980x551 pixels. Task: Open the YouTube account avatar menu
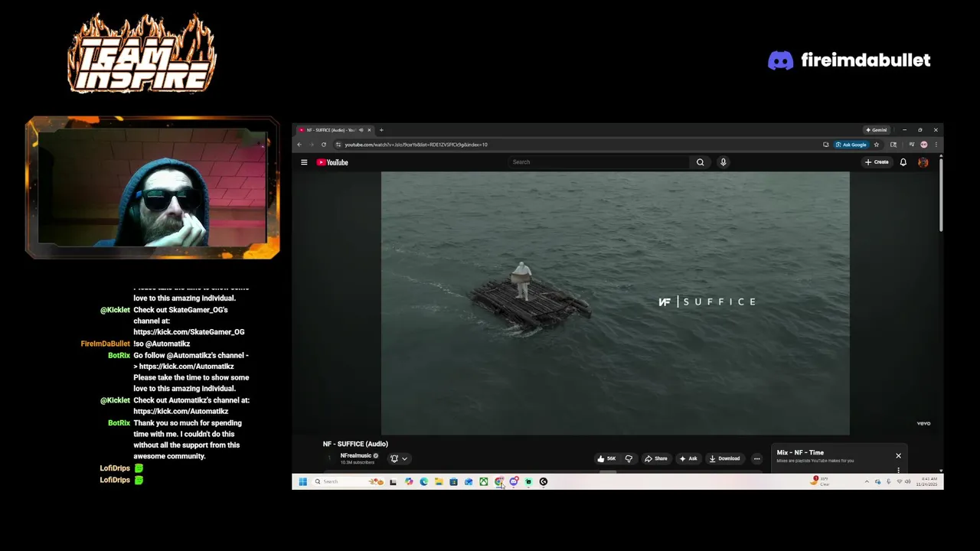click(923, 162)
